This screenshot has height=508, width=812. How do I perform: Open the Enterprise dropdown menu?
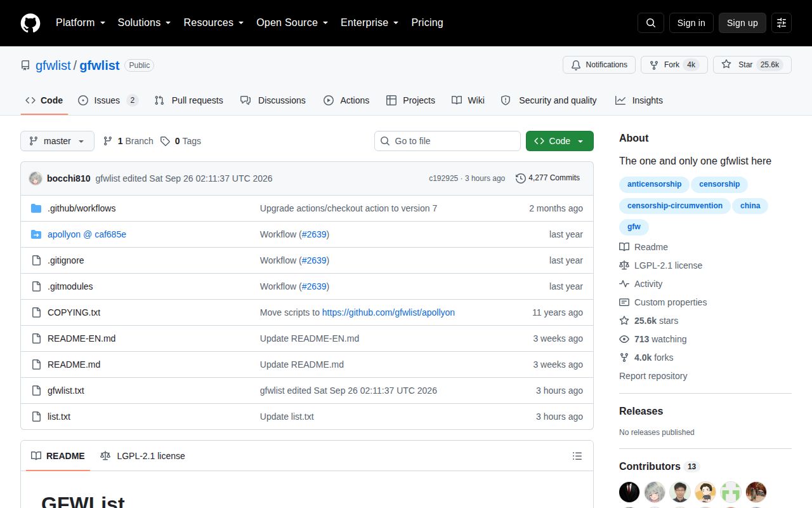(369, 23)
